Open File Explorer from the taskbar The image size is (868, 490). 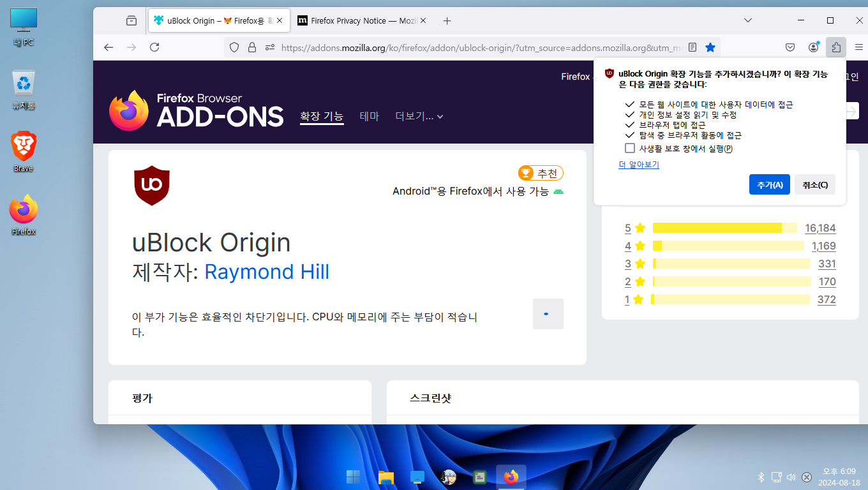click(385, 477)
